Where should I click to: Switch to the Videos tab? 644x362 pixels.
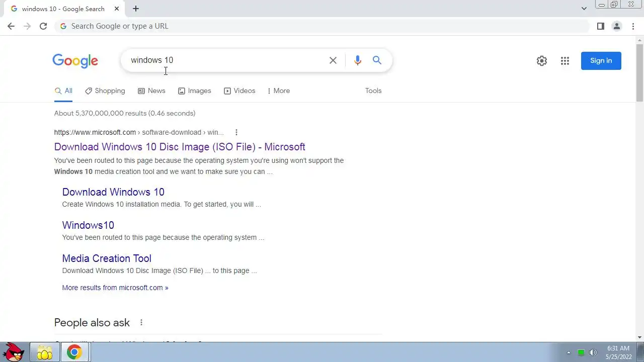(239, 91)
